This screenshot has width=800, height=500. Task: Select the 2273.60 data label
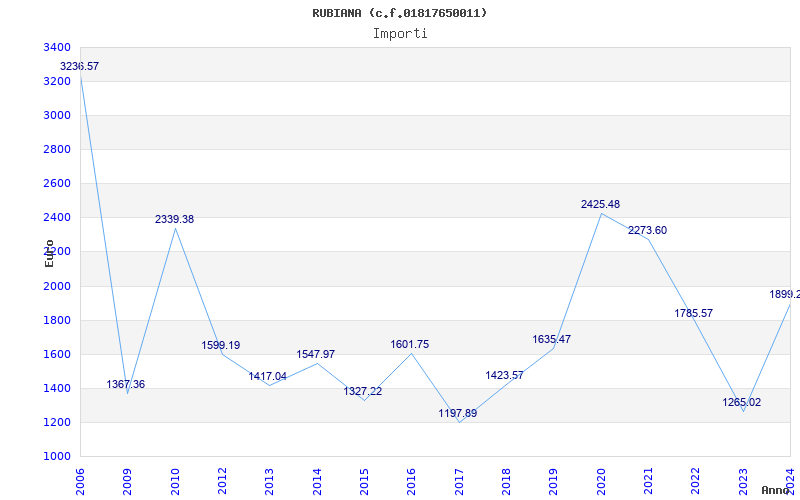point(647,231)
